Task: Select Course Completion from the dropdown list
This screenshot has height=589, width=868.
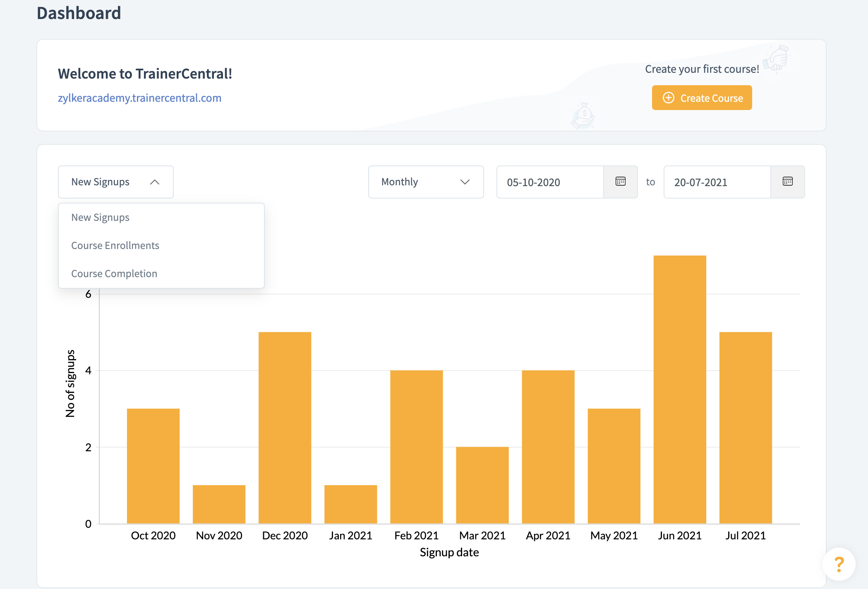Action: 161,274
